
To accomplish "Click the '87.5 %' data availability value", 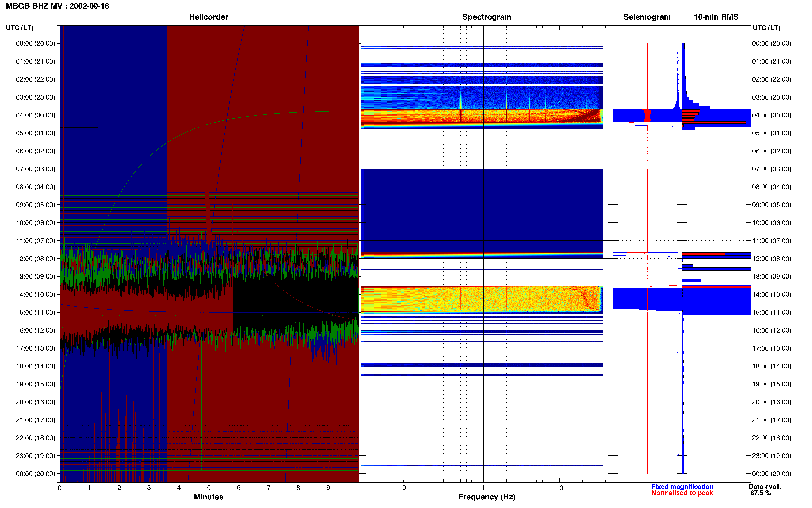I will pos(761,493).
